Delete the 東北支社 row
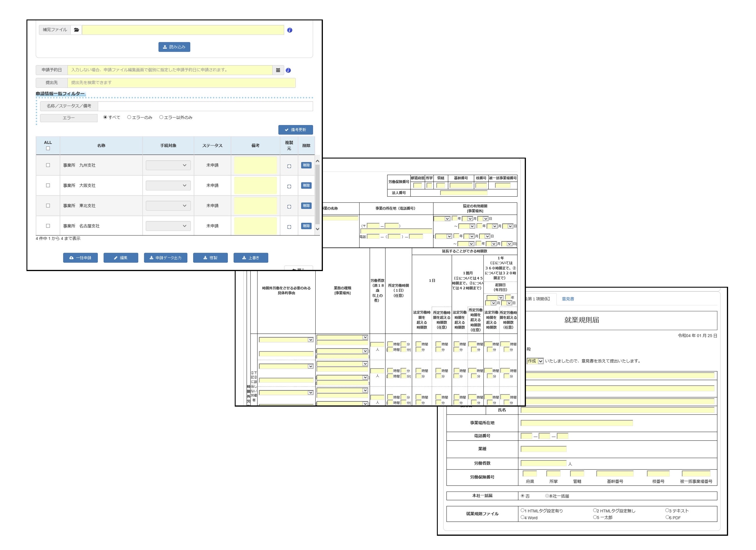 click(x=306, y=206)
